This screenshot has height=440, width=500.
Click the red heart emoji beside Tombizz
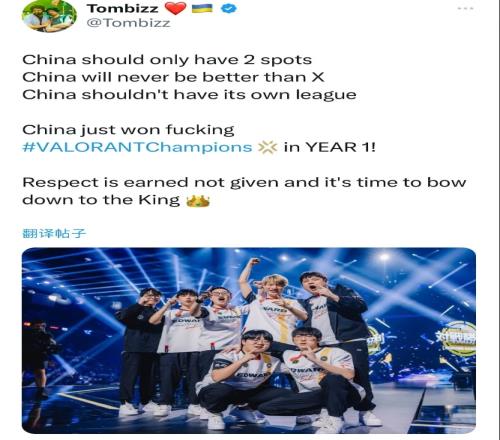(x=176, y=8)
